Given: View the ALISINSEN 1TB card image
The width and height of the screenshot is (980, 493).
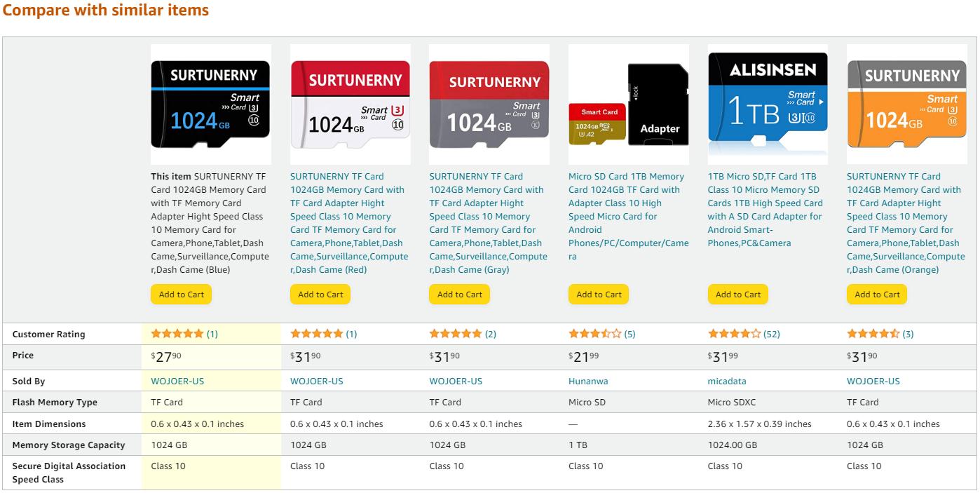Looking at the screenshot, I should tap(768, 104).
